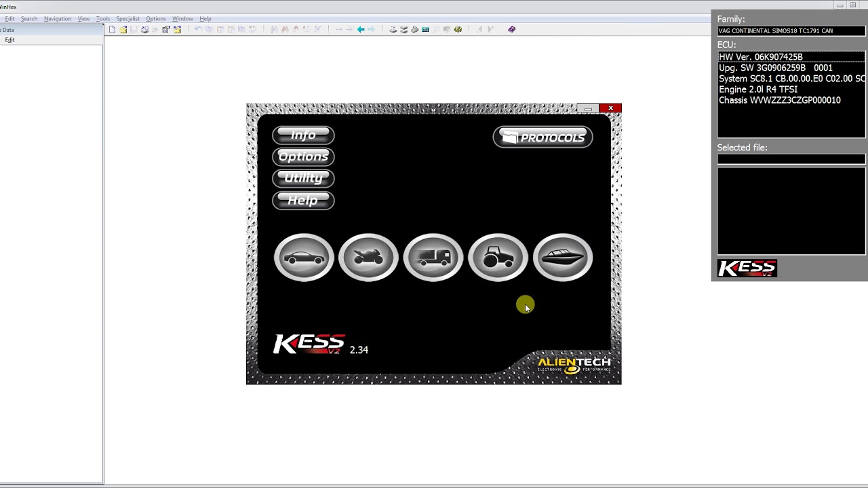Screen dimensions: 868x488
Task: Select the tractor vehicle category icon
Action: click(498, 258)
